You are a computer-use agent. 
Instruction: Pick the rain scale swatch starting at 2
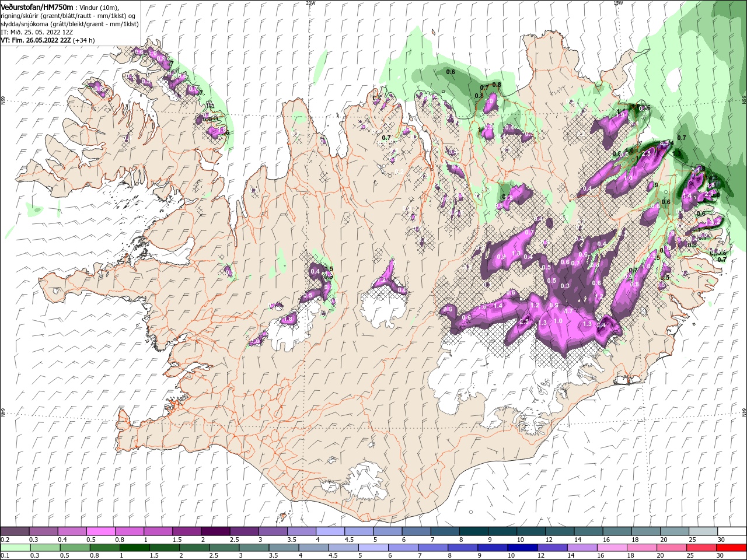coord(193,548)
